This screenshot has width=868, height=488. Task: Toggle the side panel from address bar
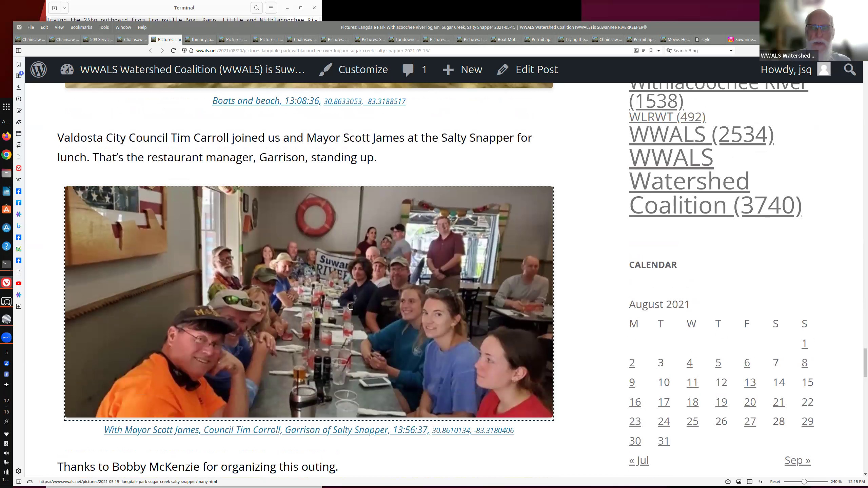pos(19,50)
